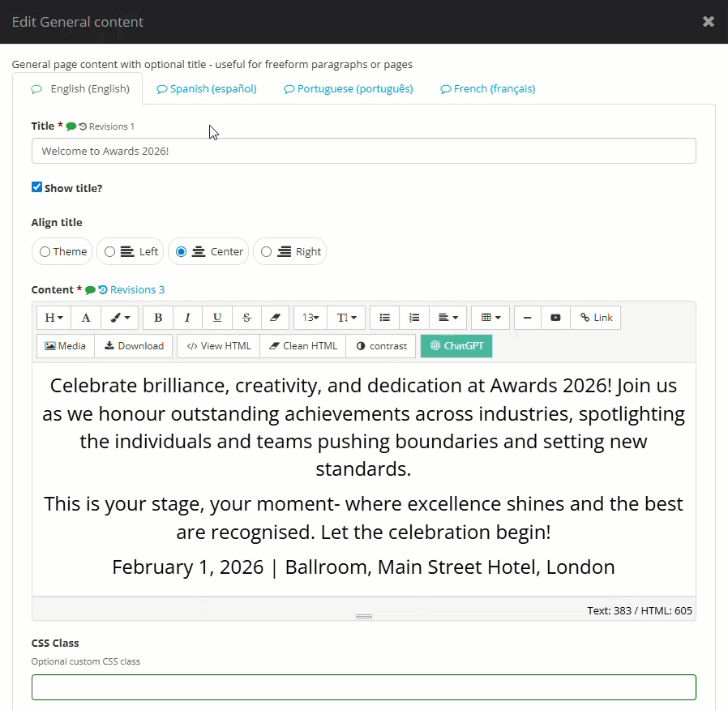Insert a numbered list
728x710 pixels.
pos(414,317)
